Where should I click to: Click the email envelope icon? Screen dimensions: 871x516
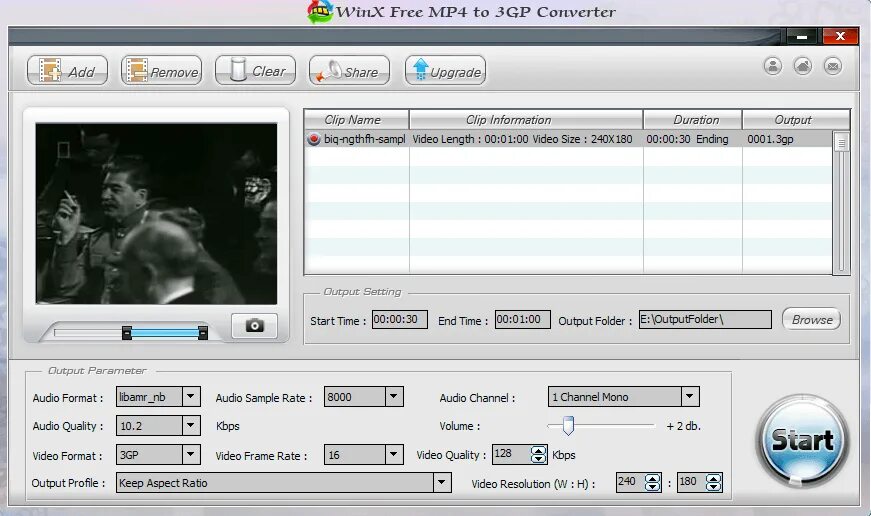[x=833, y=66]
